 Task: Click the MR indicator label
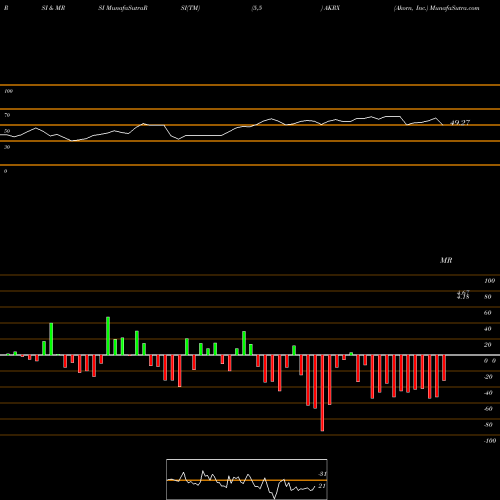446,260
